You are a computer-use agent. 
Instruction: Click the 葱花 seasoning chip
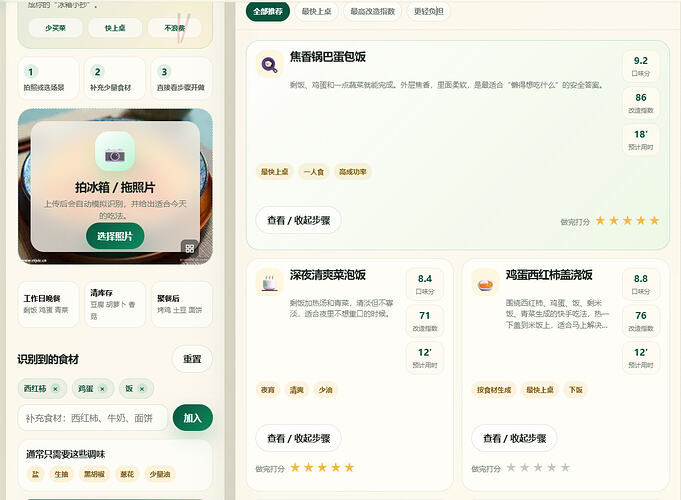(x=127, y=474)
